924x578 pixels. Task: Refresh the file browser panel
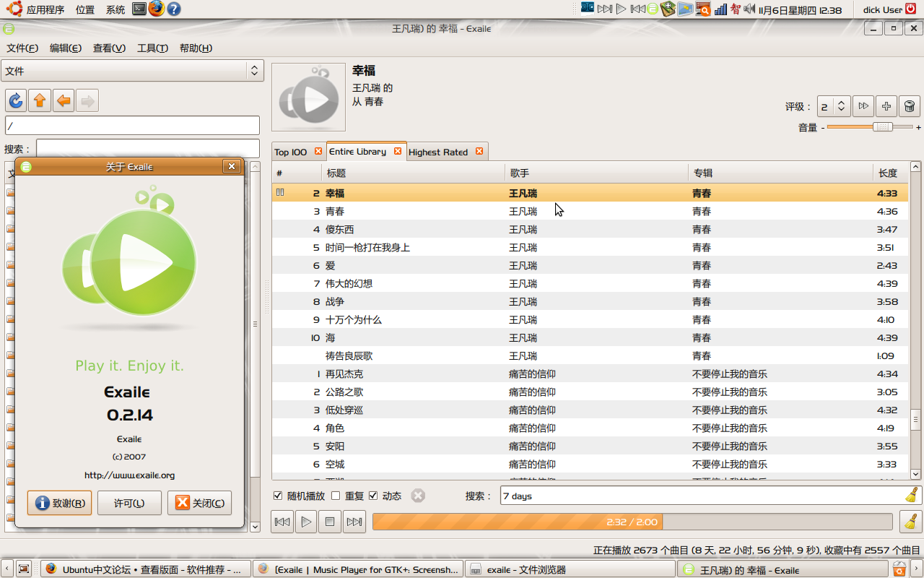(16, 100)
